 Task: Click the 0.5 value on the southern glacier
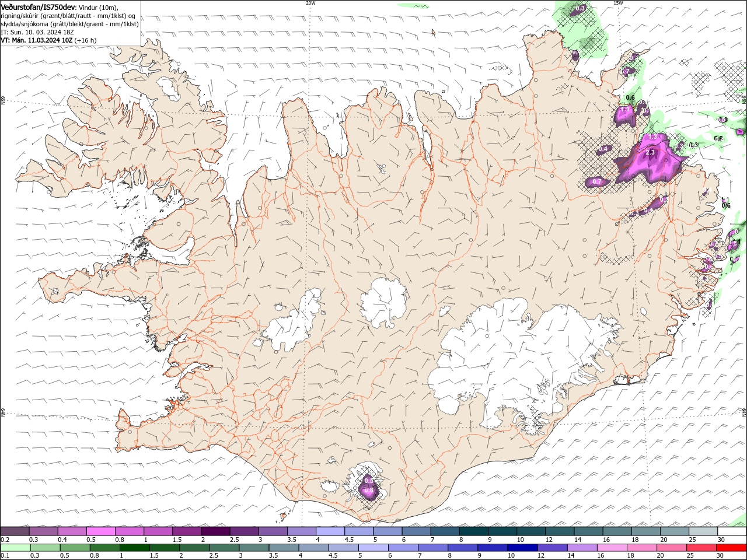click(x=368, y=480)
